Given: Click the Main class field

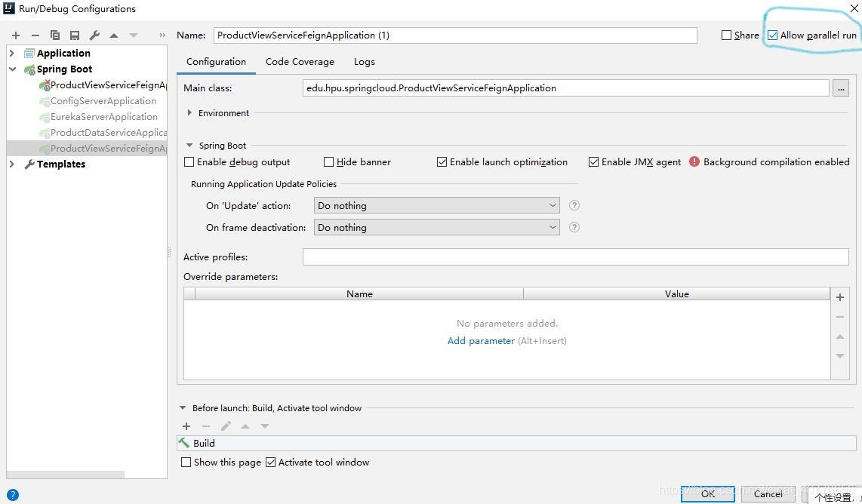Looking at the screenshot, I should point(565,88).
